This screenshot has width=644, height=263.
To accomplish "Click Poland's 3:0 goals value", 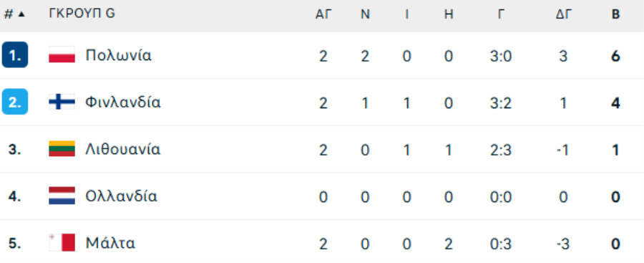I will click(x=501, y=56).
